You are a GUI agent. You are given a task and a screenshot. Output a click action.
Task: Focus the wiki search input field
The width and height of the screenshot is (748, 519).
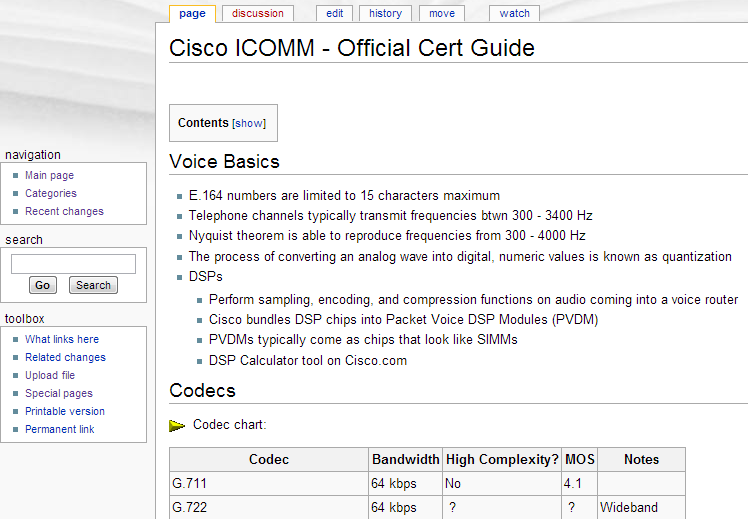(x=73, y=264)
